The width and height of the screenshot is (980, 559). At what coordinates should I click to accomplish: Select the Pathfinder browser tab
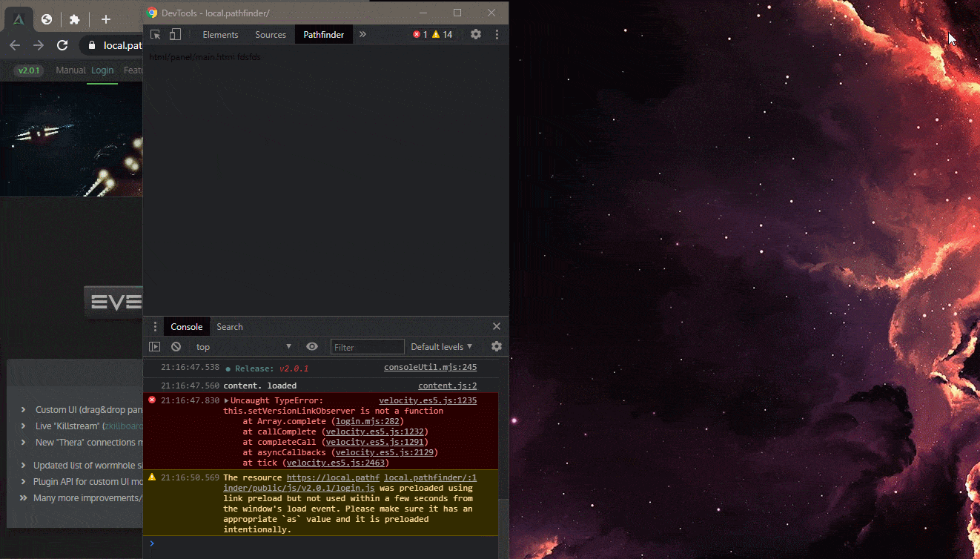pyautogui.click(x=19, y=20)
